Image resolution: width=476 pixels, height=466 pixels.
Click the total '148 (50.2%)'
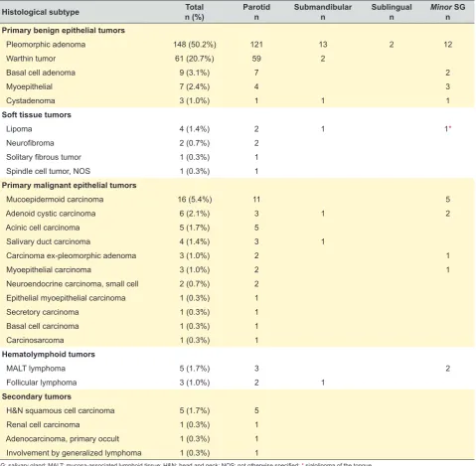tap(195, 45)
